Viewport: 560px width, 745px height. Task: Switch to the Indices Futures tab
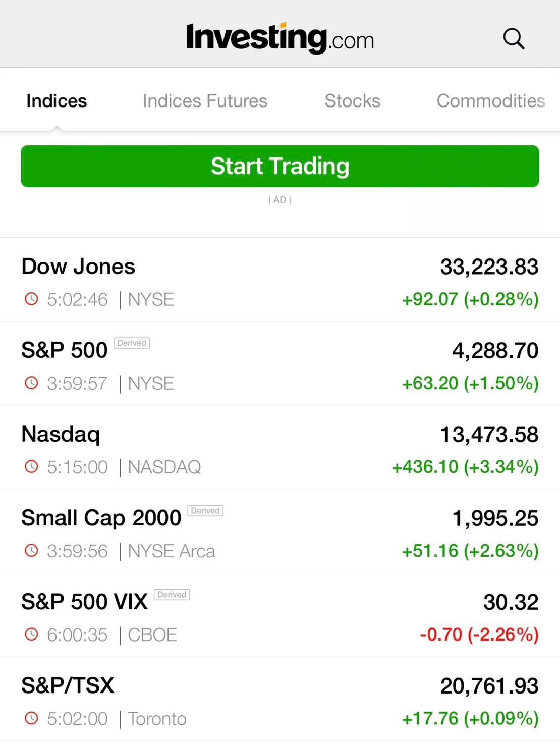[x=205, y=101]
